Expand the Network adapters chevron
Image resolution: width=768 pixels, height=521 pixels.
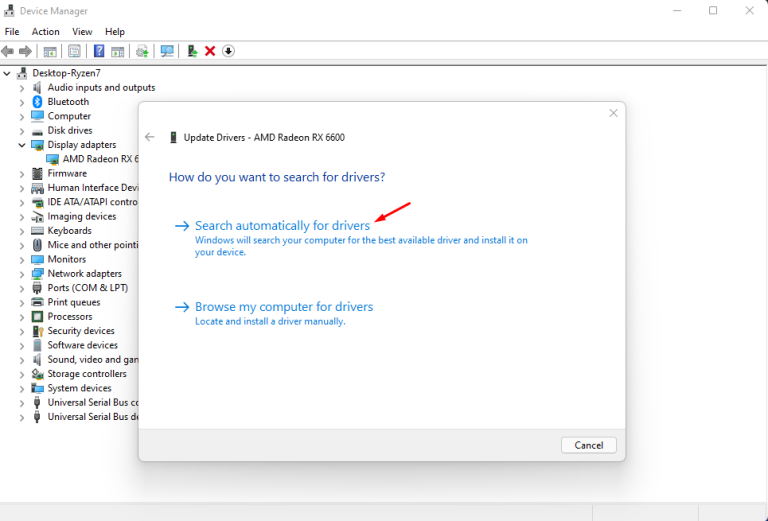[x=22, y=274]
